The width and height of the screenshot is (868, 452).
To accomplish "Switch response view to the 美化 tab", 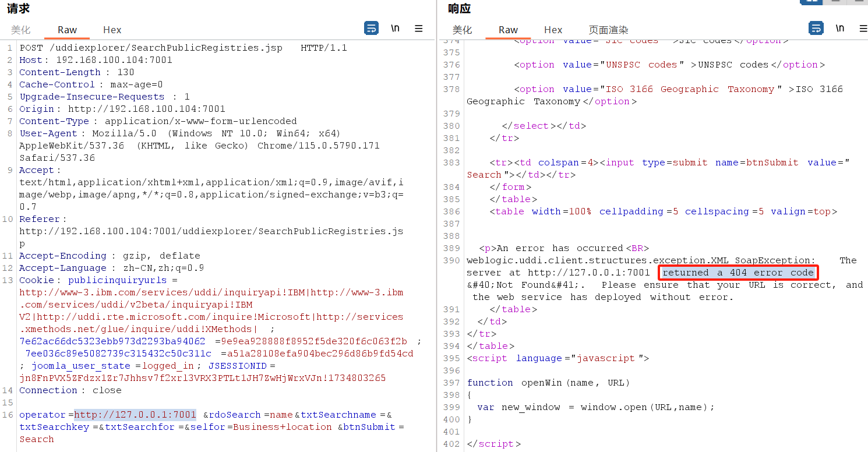I will tap(462, 30).
